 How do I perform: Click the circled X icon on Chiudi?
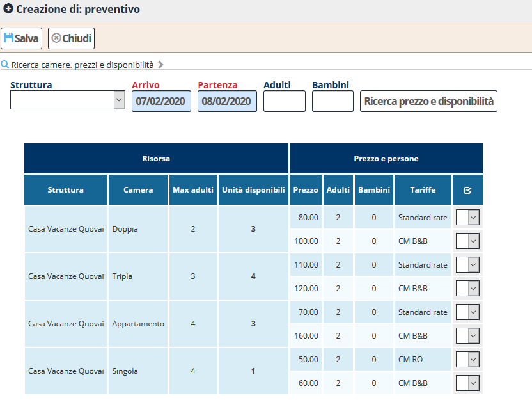point(56,38)
